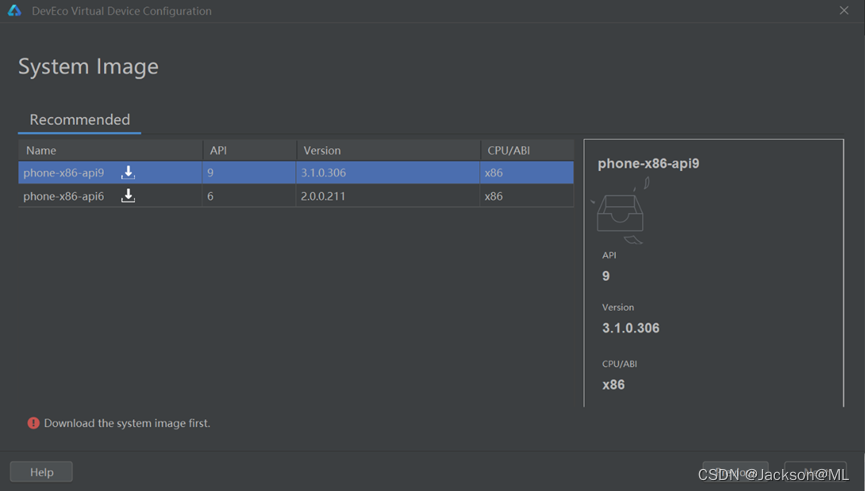Screen dimensions: 865x491
Task: Click the DevEco logo in title bar
Action: click(14, 10)
